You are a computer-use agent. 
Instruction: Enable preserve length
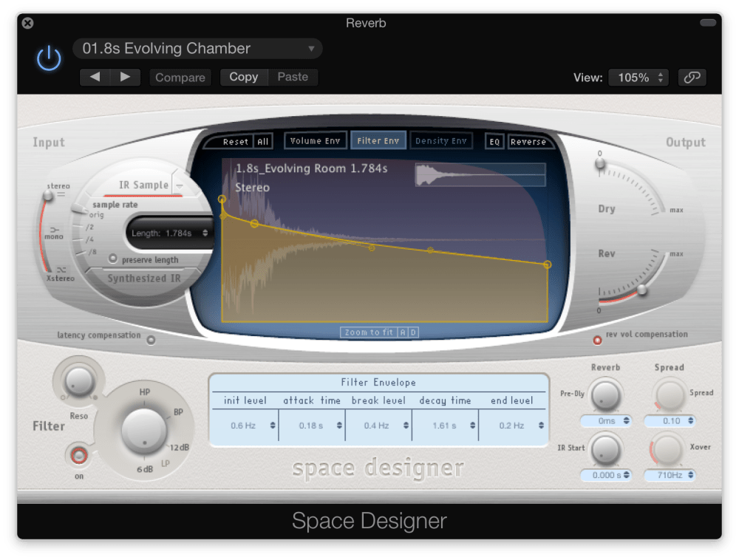(115, 259)
